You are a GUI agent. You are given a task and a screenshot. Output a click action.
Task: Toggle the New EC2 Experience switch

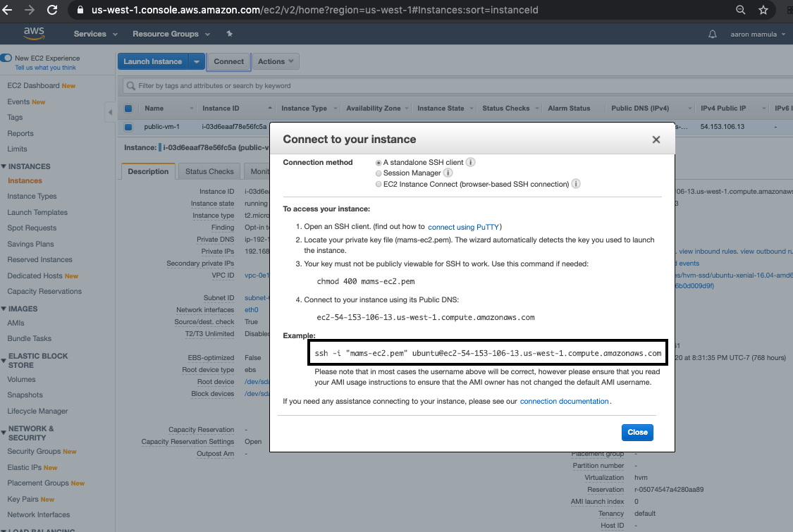pos(6,58)
